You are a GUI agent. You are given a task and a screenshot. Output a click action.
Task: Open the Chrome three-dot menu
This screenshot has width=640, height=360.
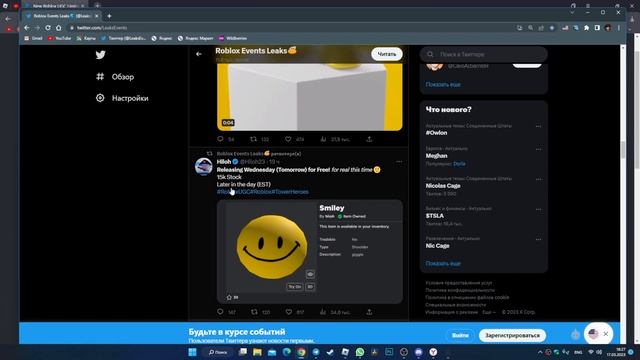coord(619,28)
